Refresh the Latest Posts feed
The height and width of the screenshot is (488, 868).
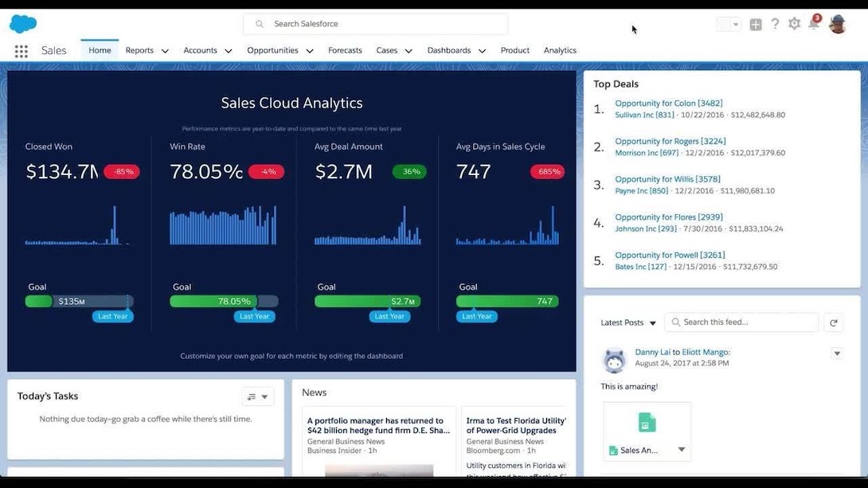tap(833, 322)
